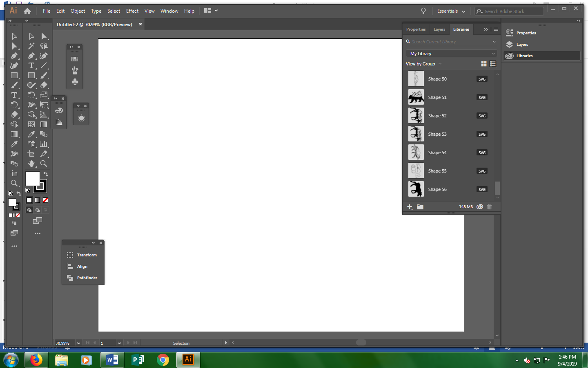Collapse the Transform Align Pathfinder panel group

(93, 243)
